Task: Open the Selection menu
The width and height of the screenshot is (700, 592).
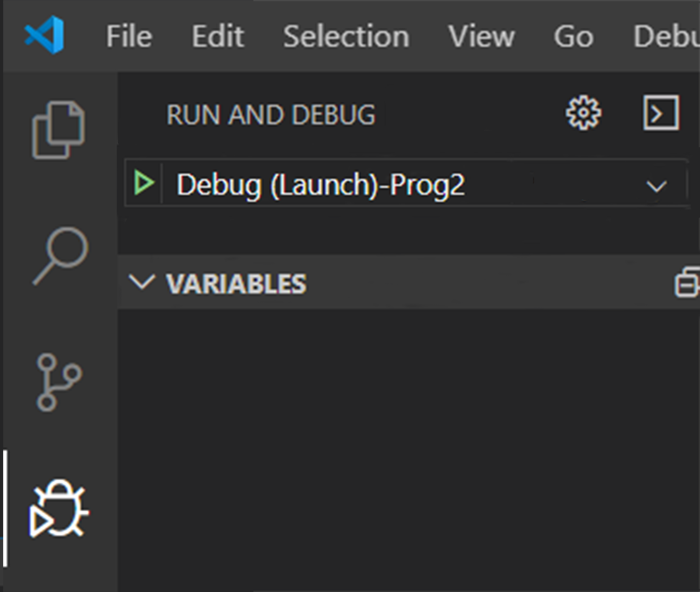Action: (x=346, y=36)
